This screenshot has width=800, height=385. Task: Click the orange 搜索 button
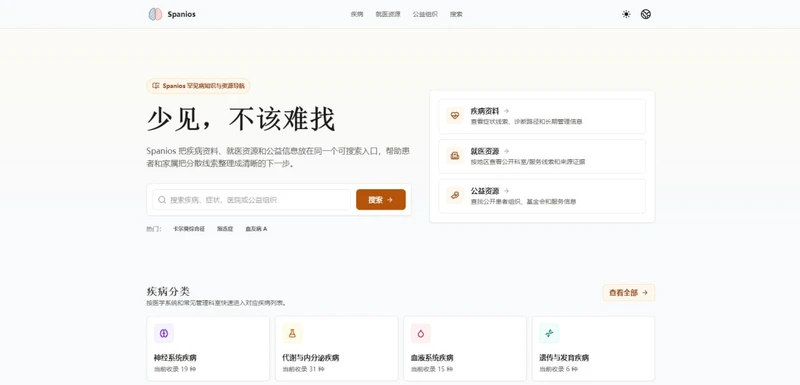click(x=381, y=200)
